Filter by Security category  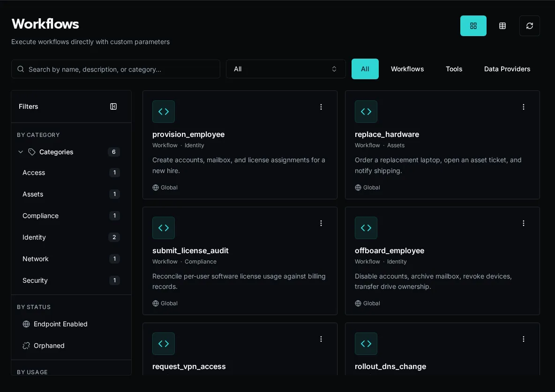click(x=71, y=280)
